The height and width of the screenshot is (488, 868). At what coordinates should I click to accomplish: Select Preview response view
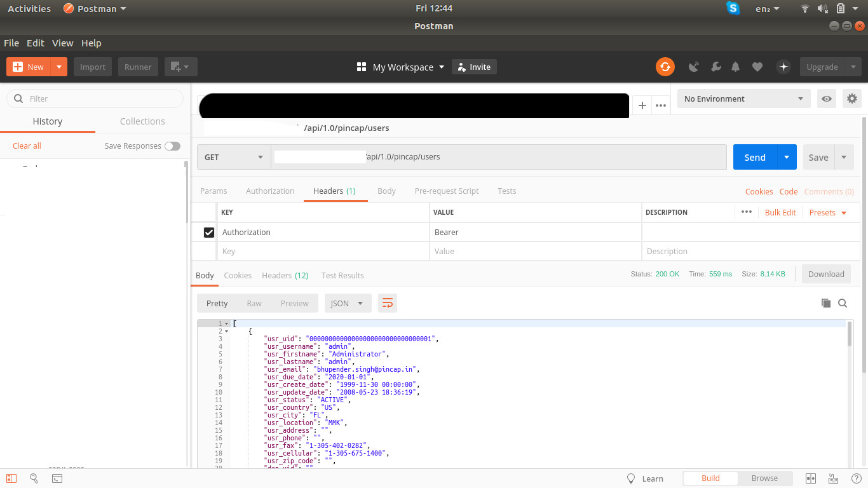(295, 303)
